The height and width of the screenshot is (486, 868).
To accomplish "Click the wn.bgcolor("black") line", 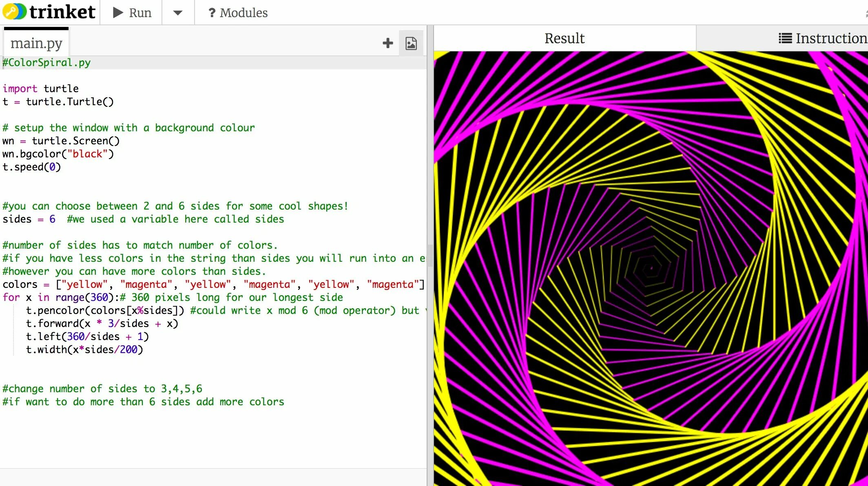I will 58,154.
